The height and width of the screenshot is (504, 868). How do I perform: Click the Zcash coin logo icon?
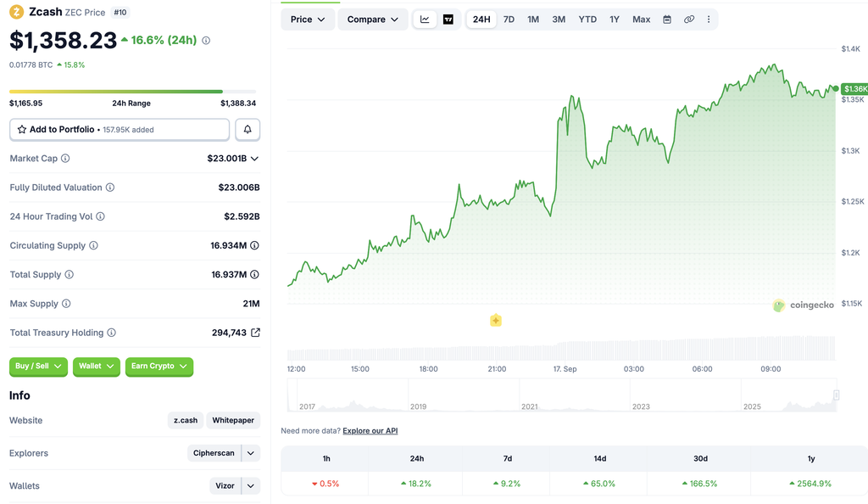point(17,12)
